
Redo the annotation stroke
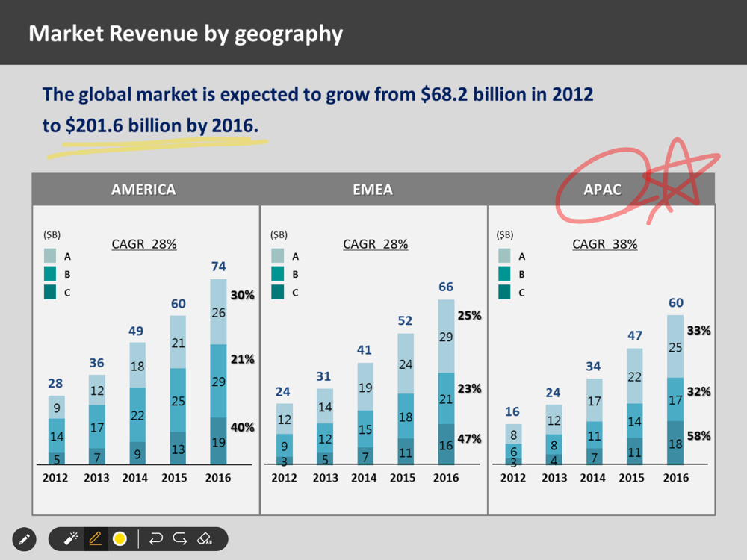point(180,538)
